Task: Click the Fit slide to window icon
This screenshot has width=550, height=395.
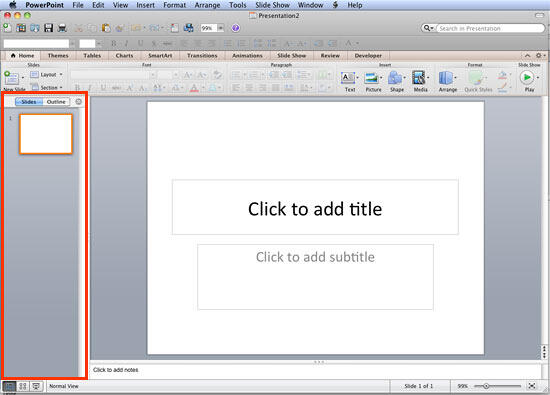Action: pos(532,386)
